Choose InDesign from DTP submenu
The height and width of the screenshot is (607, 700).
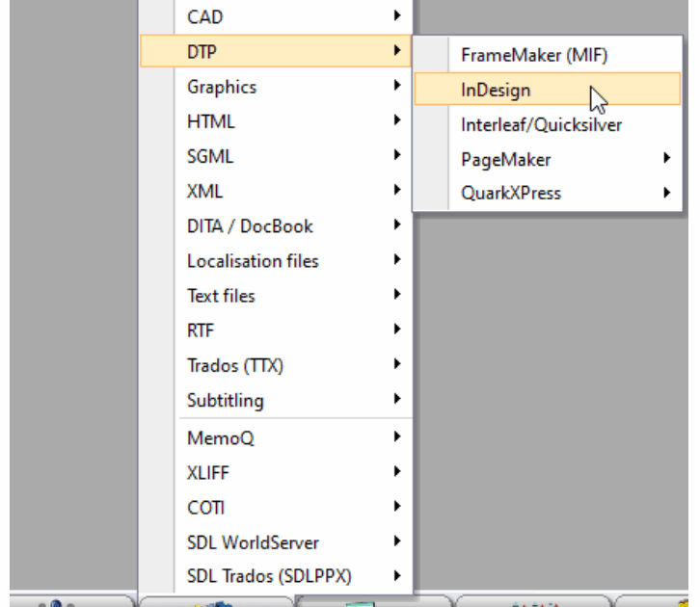point(548,90)
